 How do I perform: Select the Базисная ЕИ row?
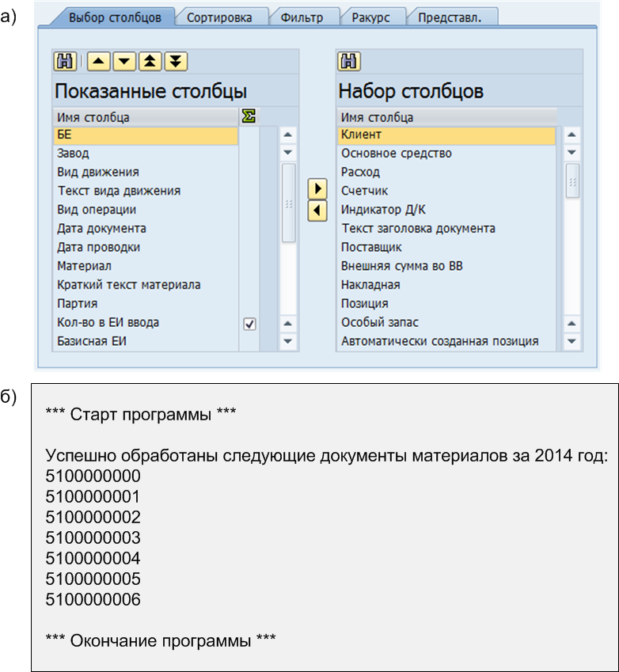pyautogui.click(x=146, y=342)
